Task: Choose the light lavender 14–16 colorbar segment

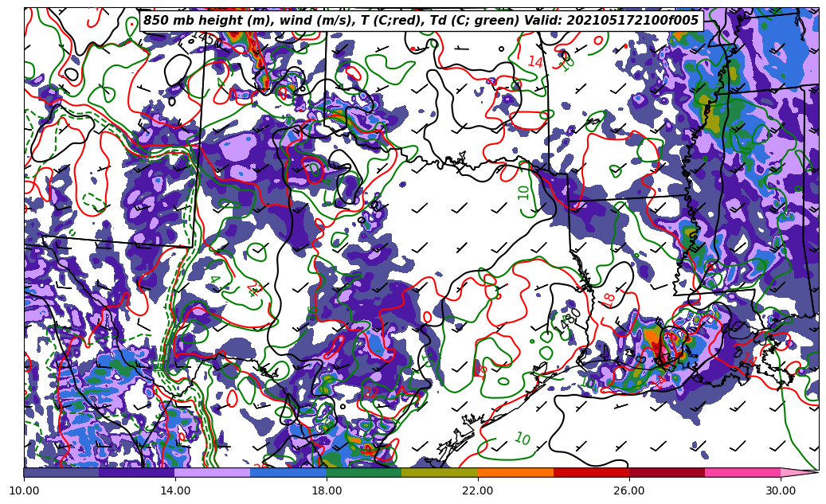Action: coord(213,472)
